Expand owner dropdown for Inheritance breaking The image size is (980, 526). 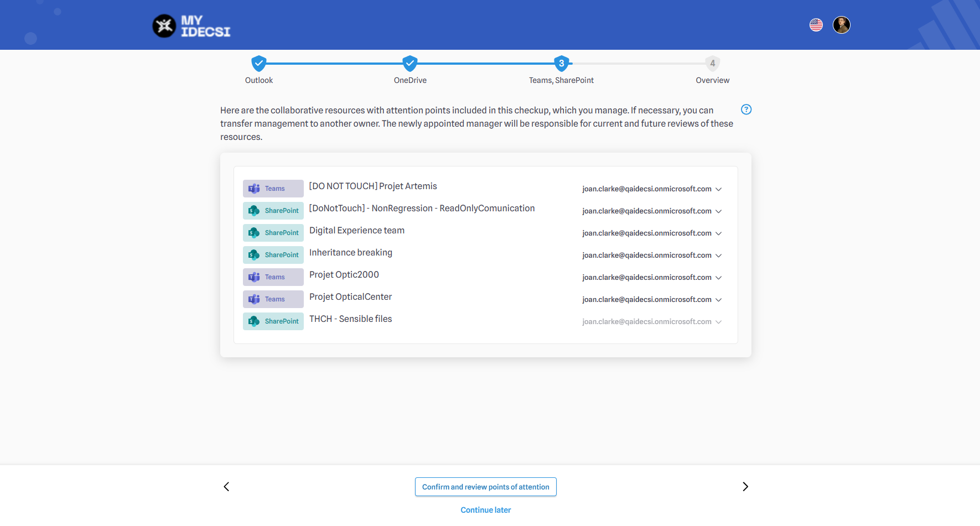(718, 256)
